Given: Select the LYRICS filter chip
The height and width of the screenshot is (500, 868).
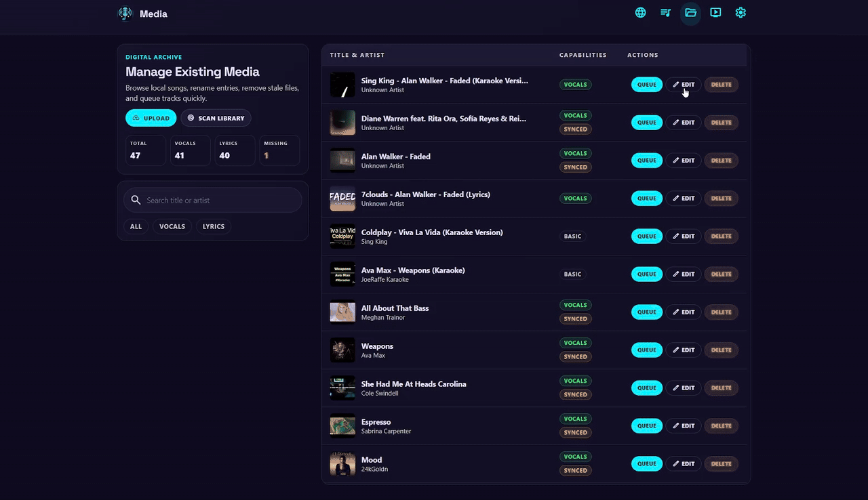Looking at the screenshot, I should pyautogui.click(x=214, y=226).
